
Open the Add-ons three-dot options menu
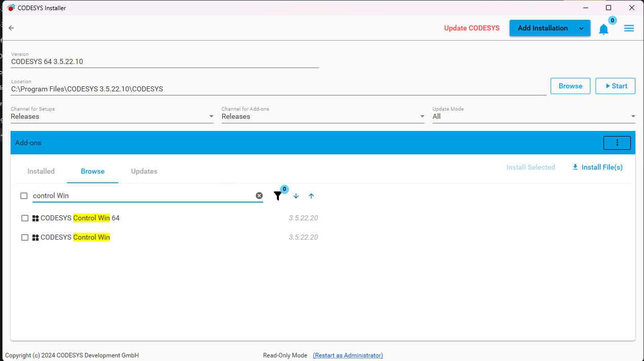pos(617,143)
